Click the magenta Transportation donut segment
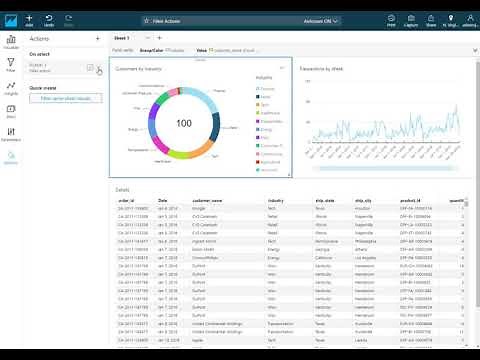 [160, 144]
